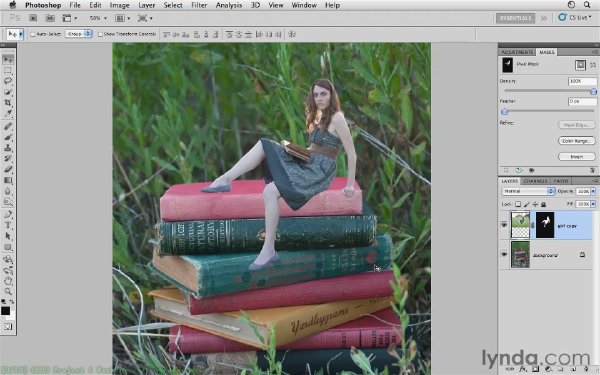Toggle Lock transparent pixels

tap(518, 204)
